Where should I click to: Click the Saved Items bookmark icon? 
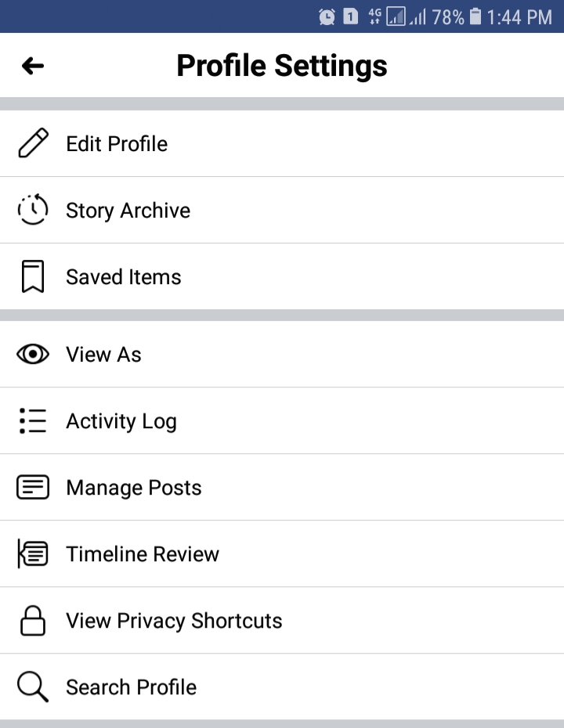(33, 277)
